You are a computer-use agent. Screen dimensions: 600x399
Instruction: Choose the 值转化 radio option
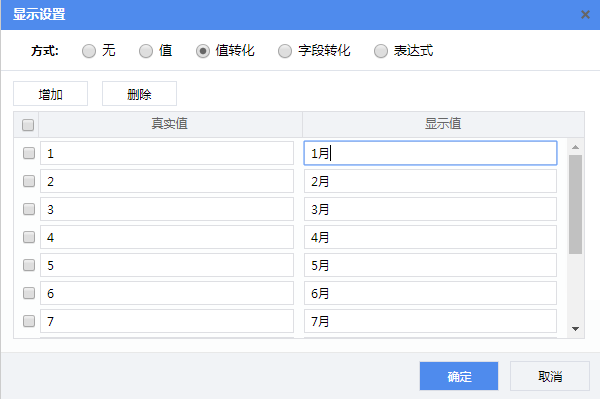[203, 51]
